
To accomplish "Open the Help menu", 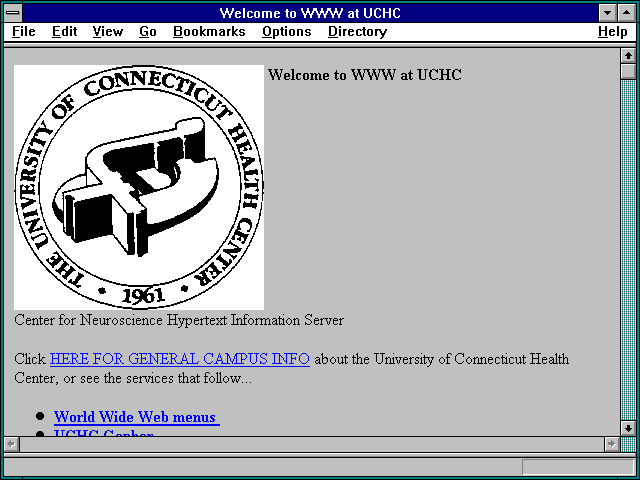I will tap(613, 32).
